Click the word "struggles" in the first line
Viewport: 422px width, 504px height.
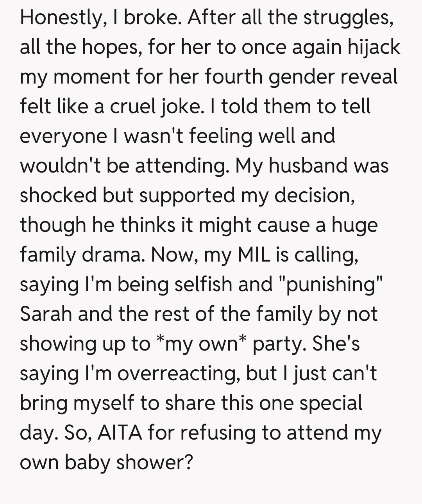click(x=348, y=18)
